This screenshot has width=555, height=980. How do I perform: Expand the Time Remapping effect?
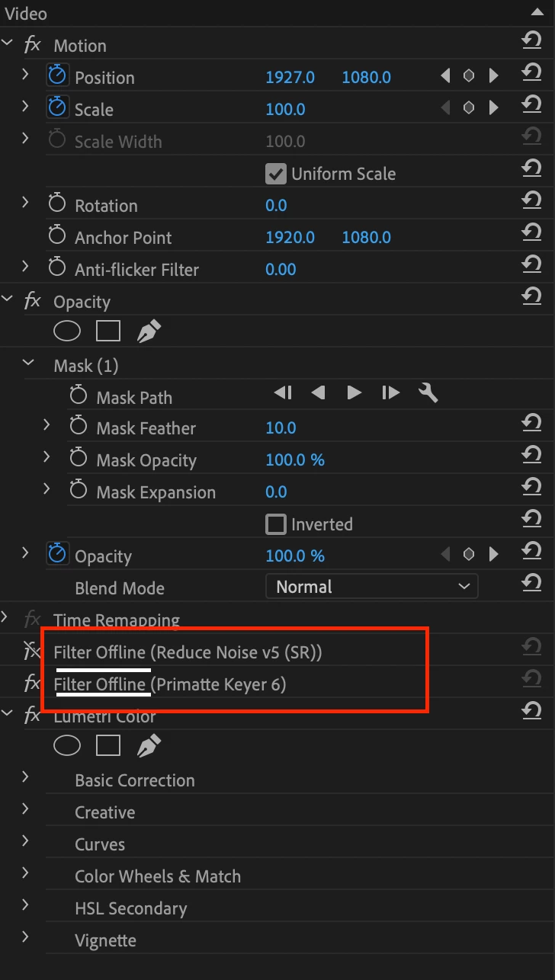pos(5,616)
